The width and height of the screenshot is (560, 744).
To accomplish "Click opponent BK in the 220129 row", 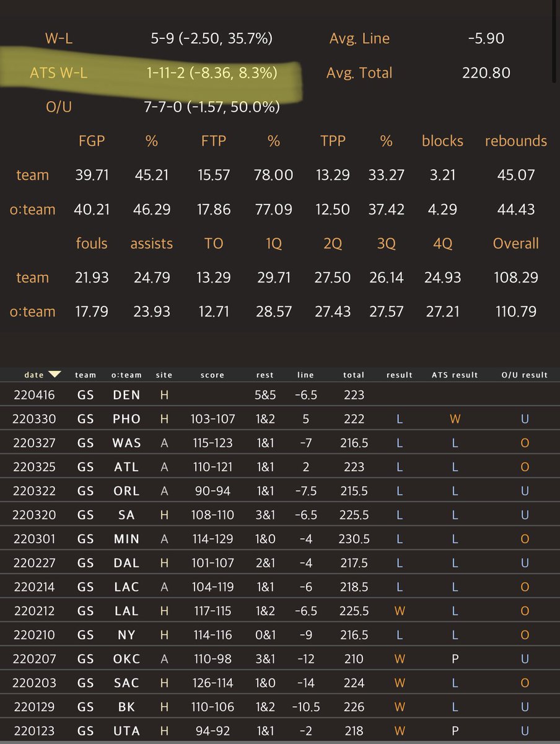I will [126, 707].
